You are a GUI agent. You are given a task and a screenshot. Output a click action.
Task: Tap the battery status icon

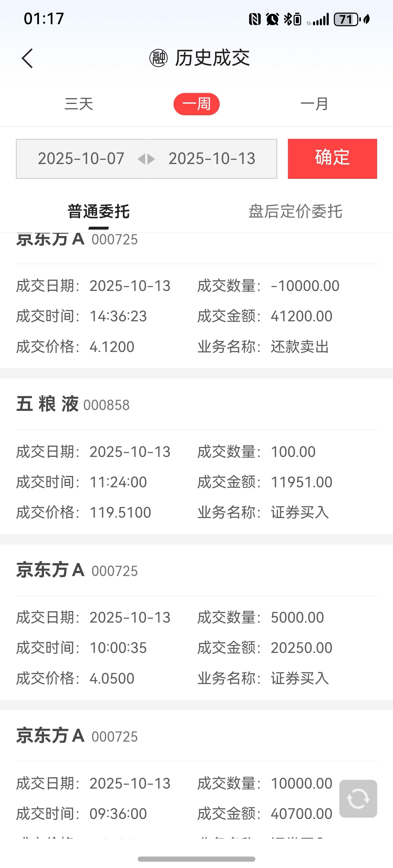[x=346, y=19]
